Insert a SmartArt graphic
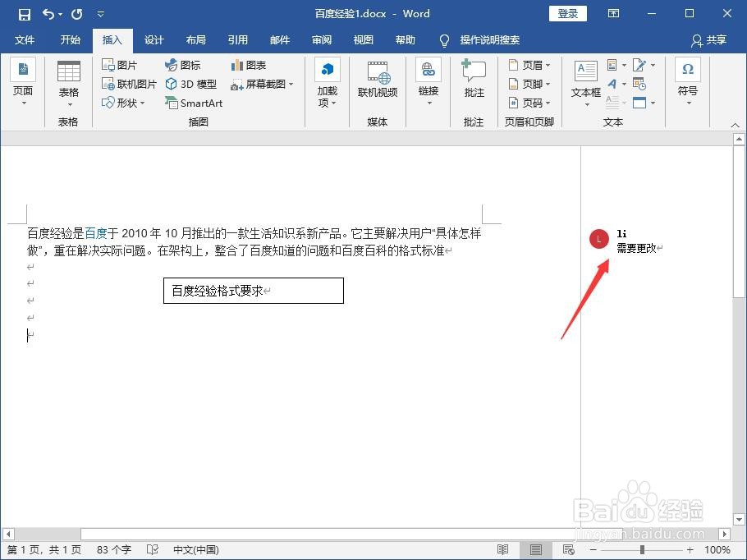 coord(194,103)
